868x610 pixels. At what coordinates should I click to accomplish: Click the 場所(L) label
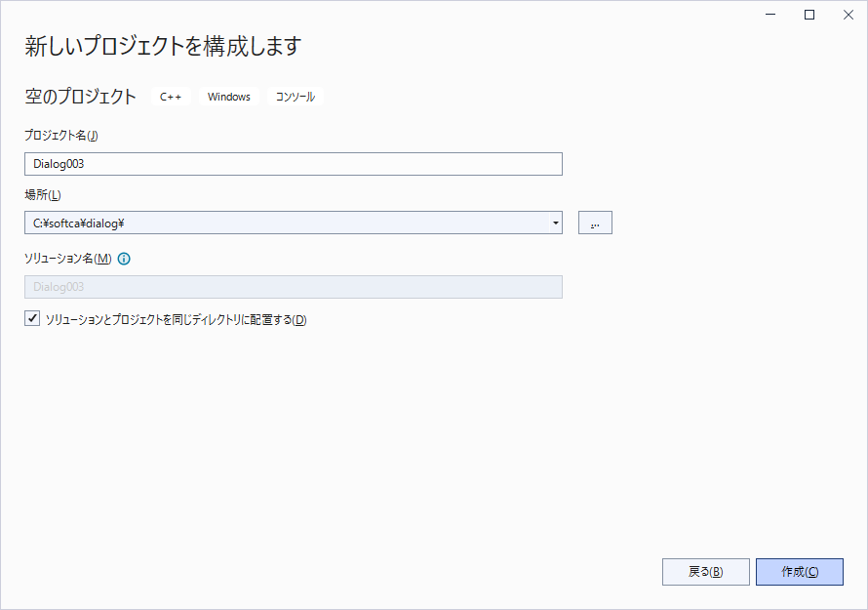coord(43,195)
